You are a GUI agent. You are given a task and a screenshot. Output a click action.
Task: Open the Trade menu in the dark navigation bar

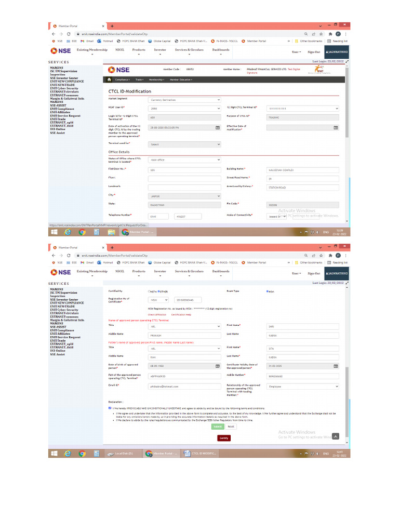(x=139, y=79)
